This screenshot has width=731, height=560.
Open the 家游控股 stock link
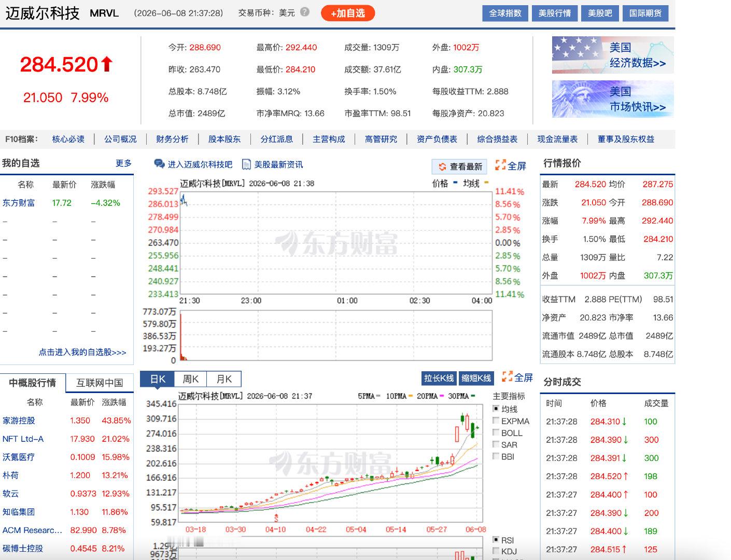pyautogui.click(x=19, y=421)
